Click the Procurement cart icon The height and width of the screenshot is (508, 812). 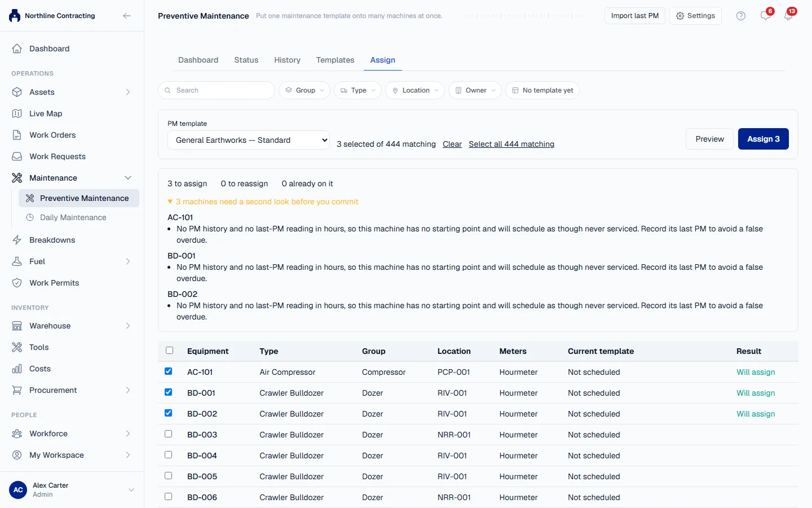click(17, 390)
